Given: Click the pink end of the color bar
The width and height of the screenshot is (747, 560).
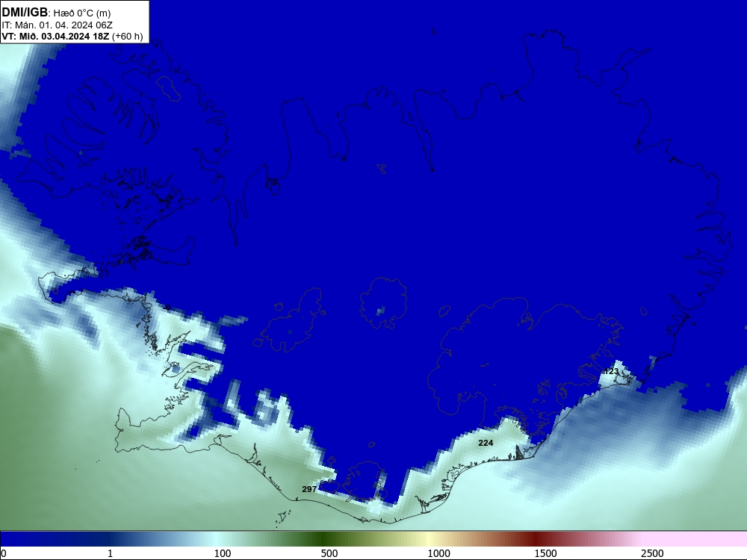Looking at the screenshot, I should (x=695, y=539).
